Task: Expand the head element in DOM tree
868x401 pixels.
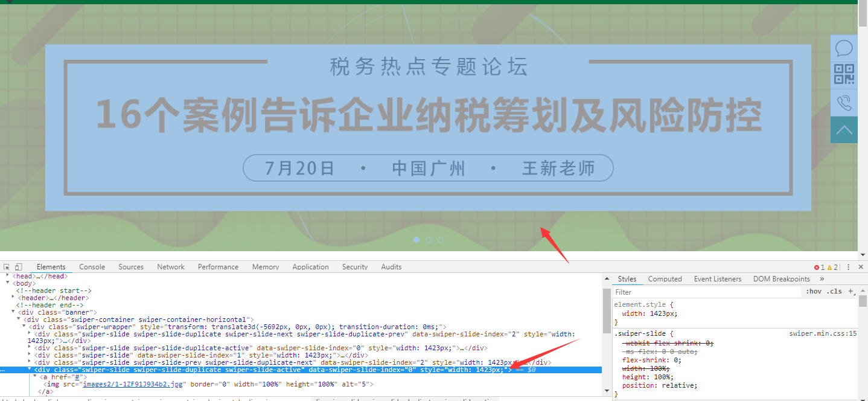Action: pos(7,275)
